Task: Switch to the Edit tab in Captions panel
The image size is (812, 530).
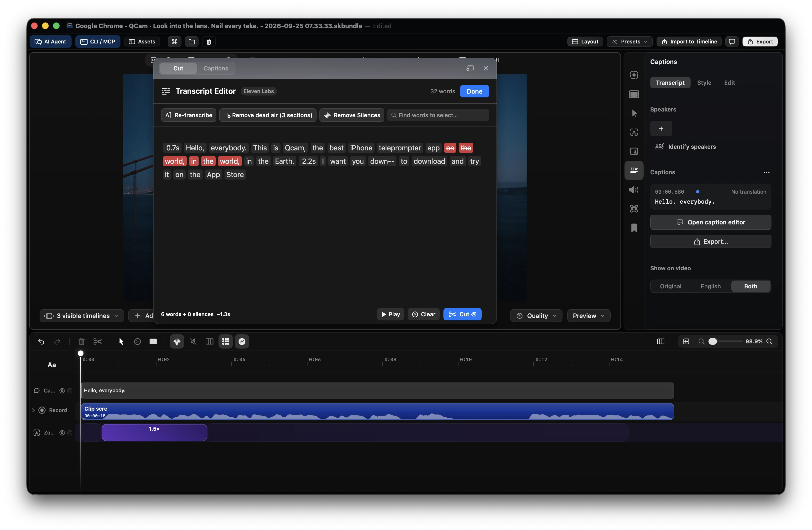Action: (x=729, y=83)
